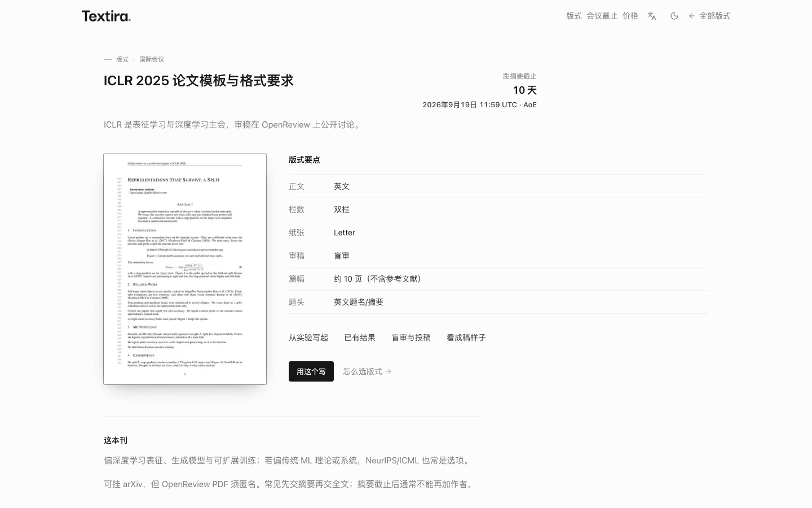Click the paragraph starting 可挂 arXiv
812x508 pixels.
point(290,484)
